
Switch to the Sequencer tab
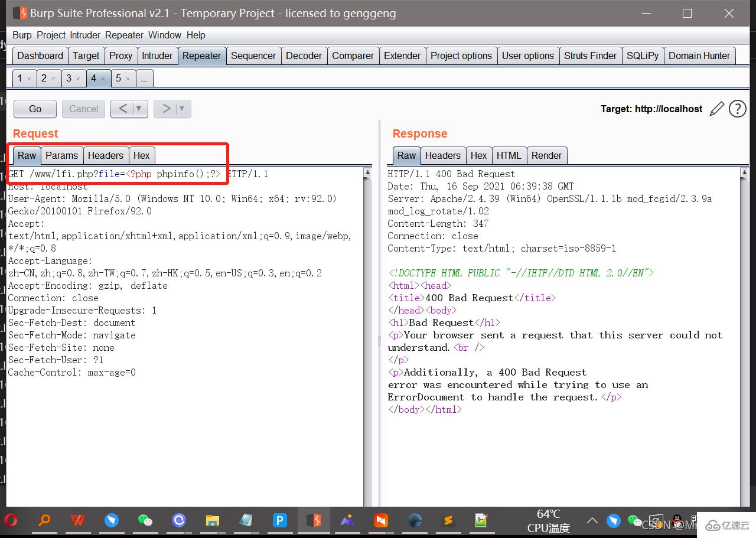click(x=253, y=56)
